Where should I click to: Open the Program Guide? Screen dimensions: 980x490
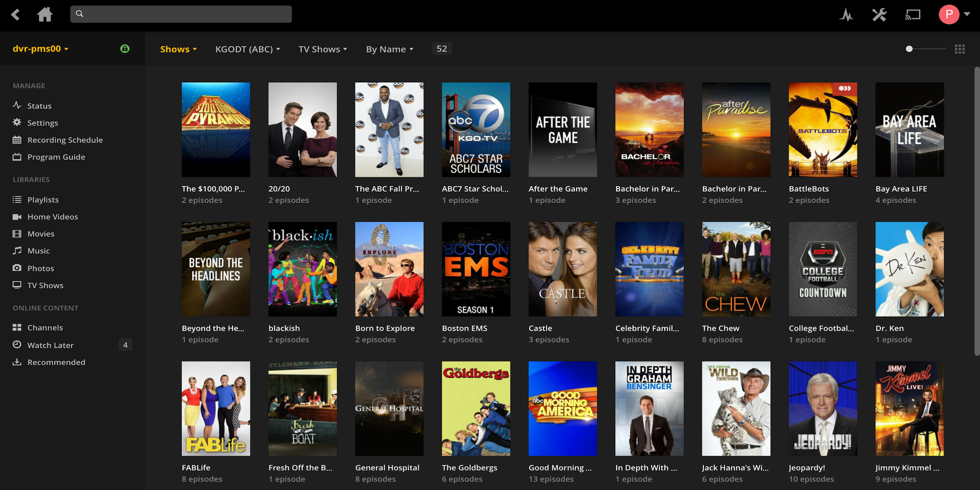tap(56, 157)
